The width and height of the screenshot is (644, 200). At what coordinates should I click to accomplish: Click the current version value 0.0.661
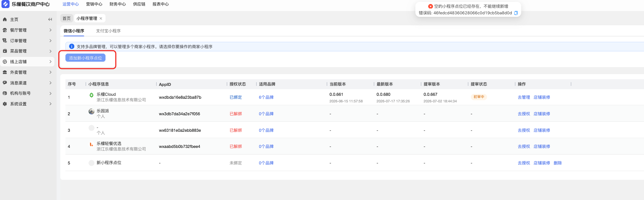(x=336, y=94)
